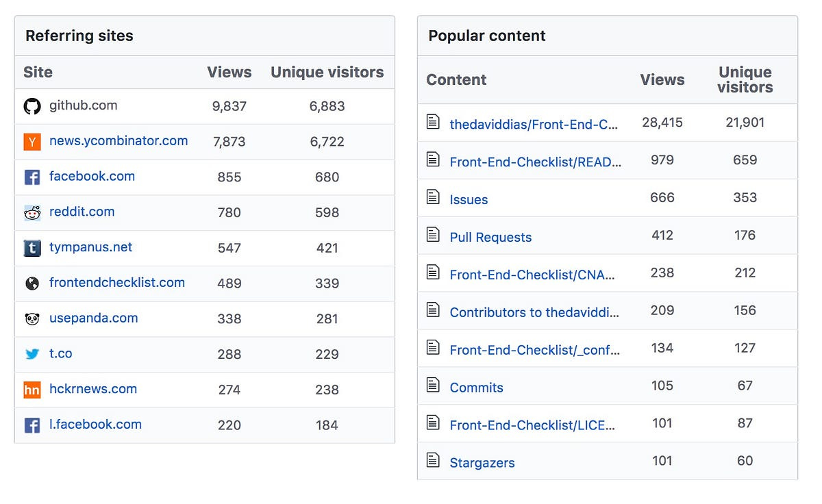The width and height of the screenshot is (822, 504).
Task: Click the Site column header
Action: (x=38, y=72)
